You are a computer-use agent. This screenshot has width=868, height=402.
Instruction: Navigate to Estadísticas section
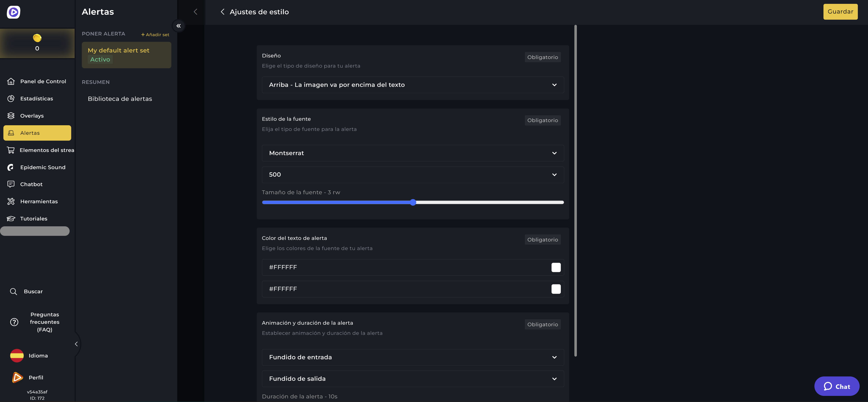pyautogui.click(x=37, y=99)
